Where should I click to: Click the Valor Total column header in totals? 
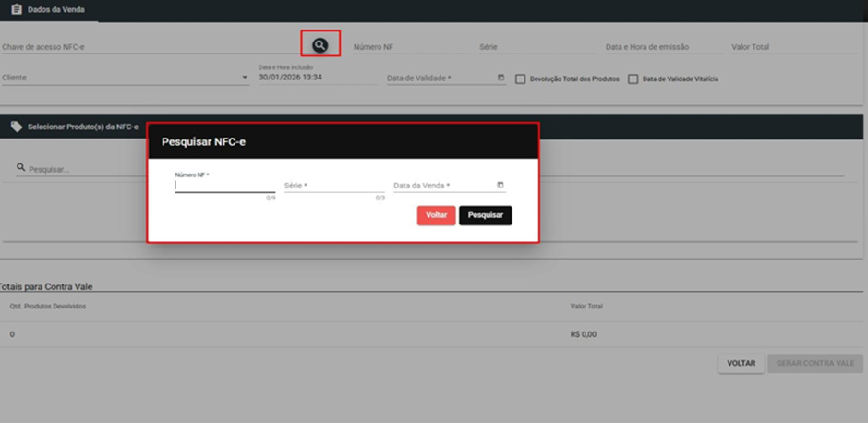click(x=586, y=307)
